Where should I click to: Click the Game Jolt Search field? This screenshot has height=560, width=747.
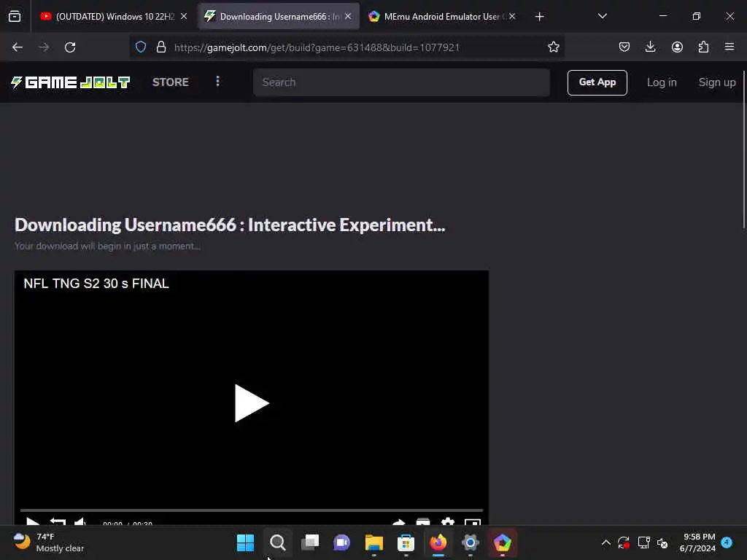[401, 82]
